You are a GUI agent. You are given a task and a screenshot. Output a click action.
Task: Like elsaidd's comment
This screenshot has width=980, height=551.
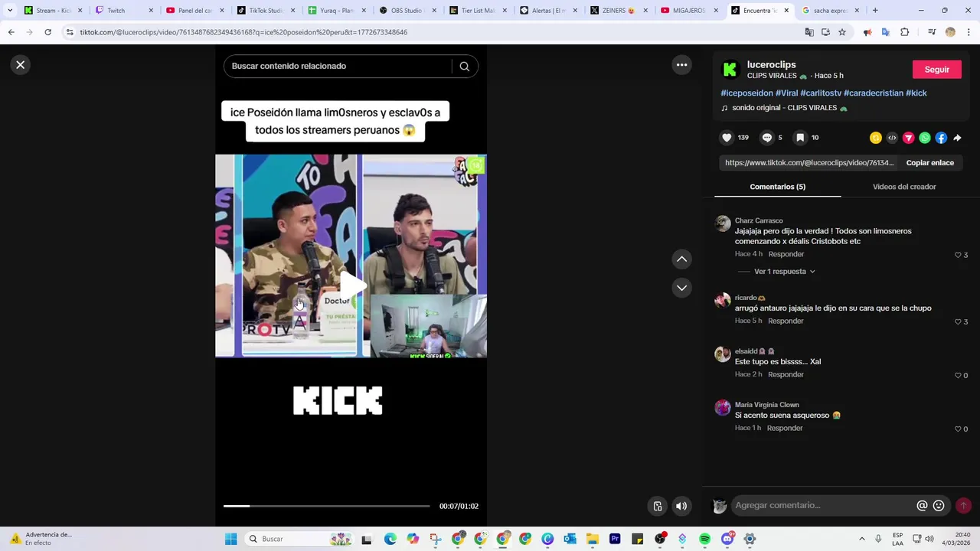958,375
